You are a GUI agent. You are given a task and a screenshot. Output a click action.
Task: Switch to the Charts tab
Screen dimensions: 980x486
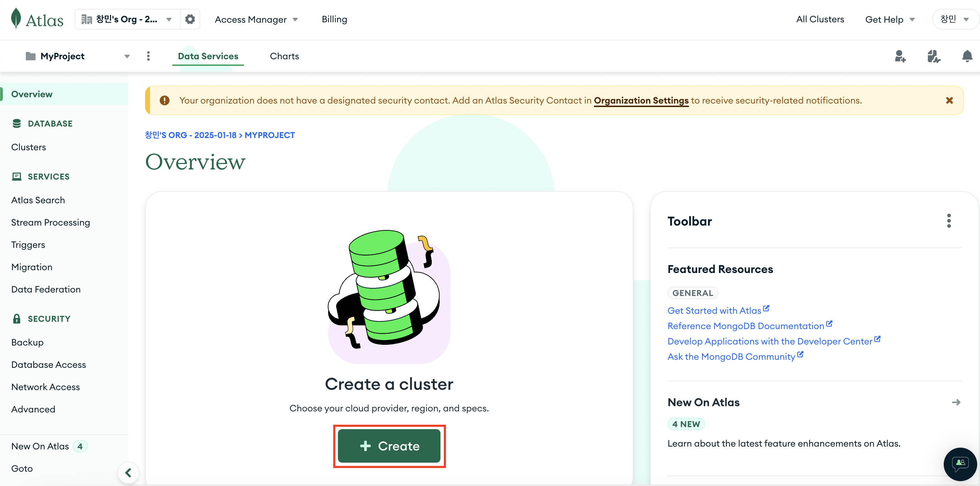coord(284,56)
